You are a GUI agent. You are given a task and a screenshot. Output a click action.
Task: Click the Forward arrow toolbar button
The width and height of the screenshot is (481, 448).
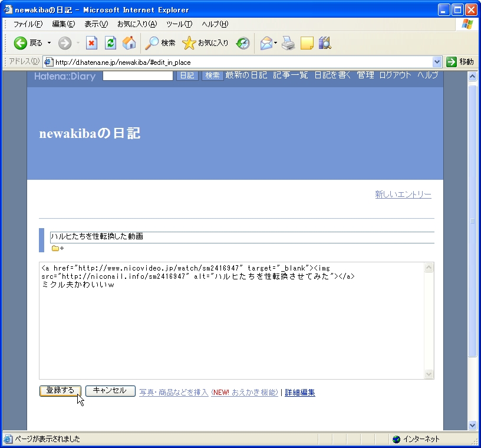(65, 43)
